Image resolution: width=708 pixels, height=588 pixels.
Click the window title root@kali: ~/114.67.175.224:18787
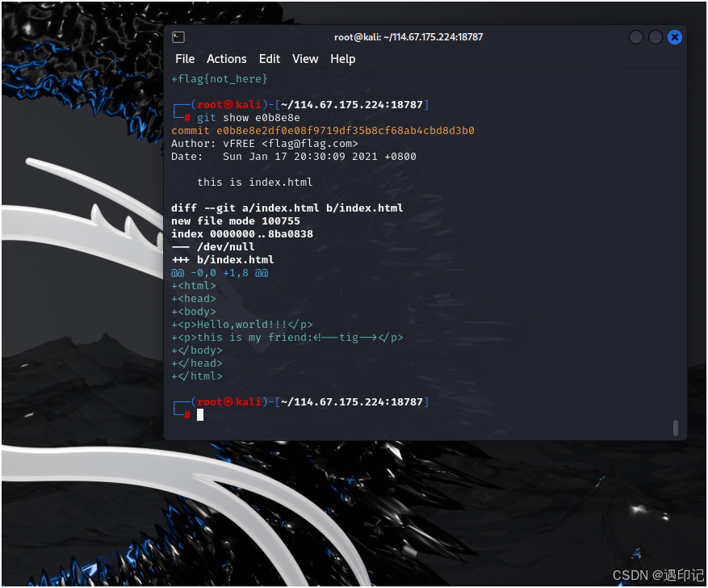408,37
